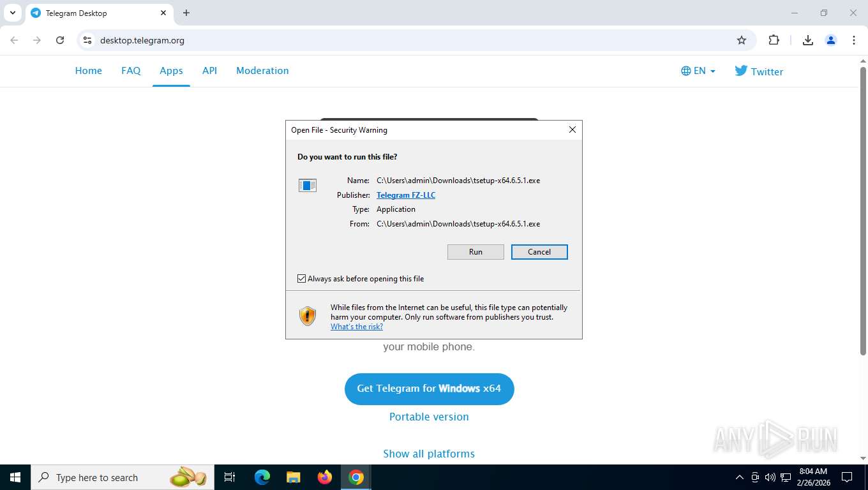Bookmark this page with the star icon
Viewport: 868px width, 490px height.
(x=742, y=40)
